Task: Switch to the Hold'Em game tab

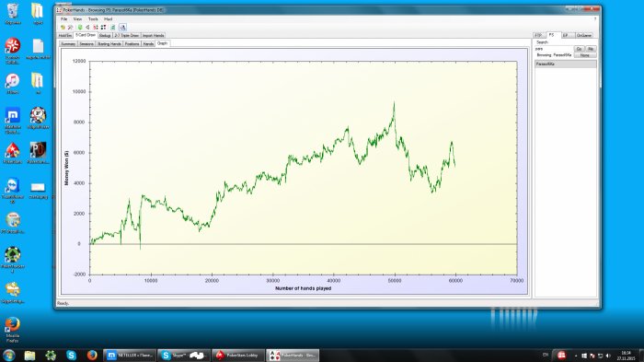Action: 65,36
